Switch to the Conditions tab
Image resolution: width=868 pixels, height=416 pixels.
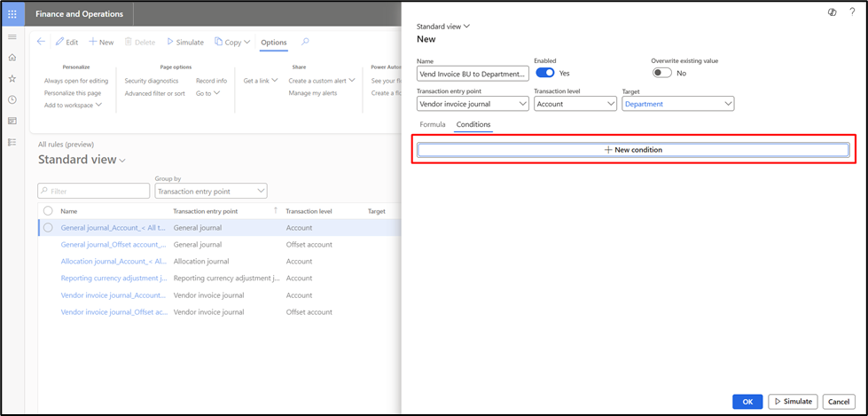(473, 125)
